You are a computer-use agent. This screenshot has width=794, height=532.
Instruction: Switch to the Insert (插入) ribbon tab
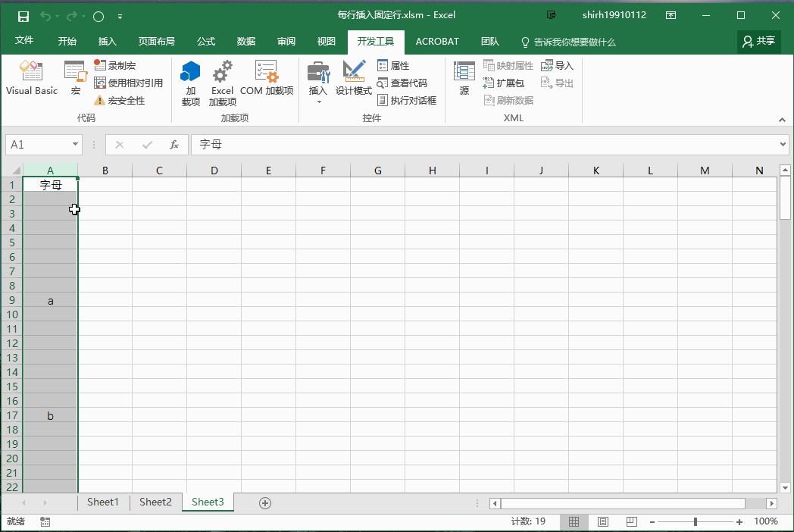click(107, 42)
